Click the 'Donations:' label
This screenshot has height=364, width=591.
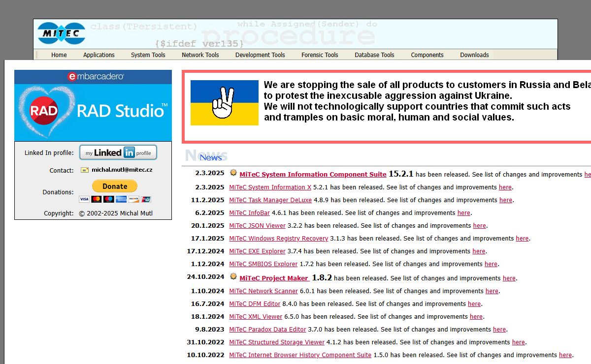pyautogui.click(x=58, y=192)
